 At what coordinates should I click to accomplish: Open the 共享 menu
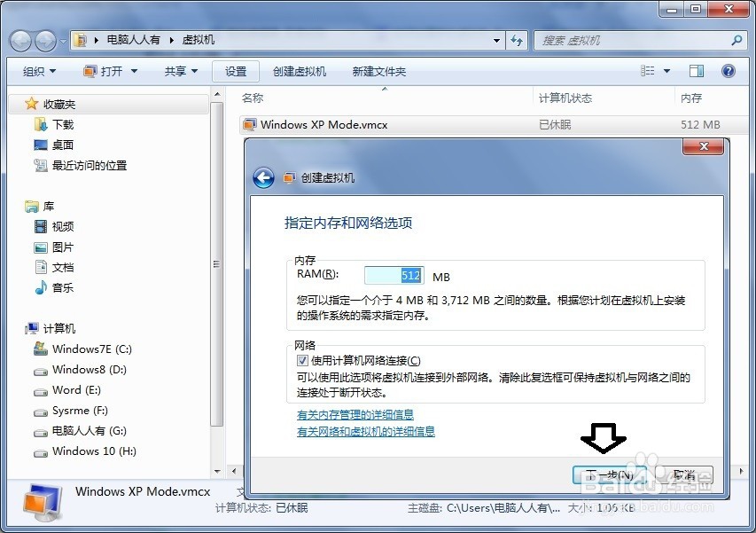(181, 71)
